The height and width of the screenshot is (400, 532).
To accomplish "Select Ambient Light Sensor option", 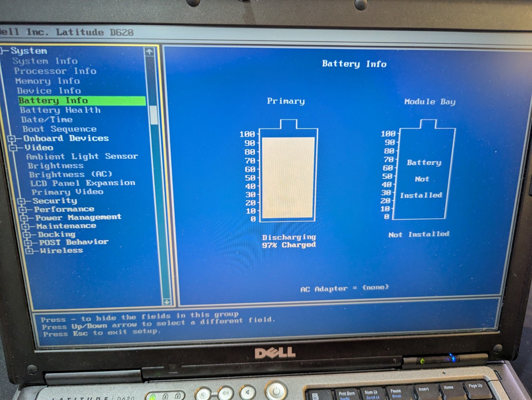I will pos(82,156).
